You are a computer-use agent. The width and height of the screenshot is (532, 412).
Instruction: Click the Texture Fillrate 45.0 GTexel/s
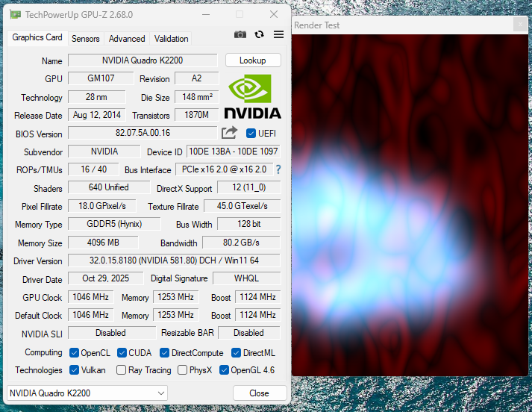(242, 206)
